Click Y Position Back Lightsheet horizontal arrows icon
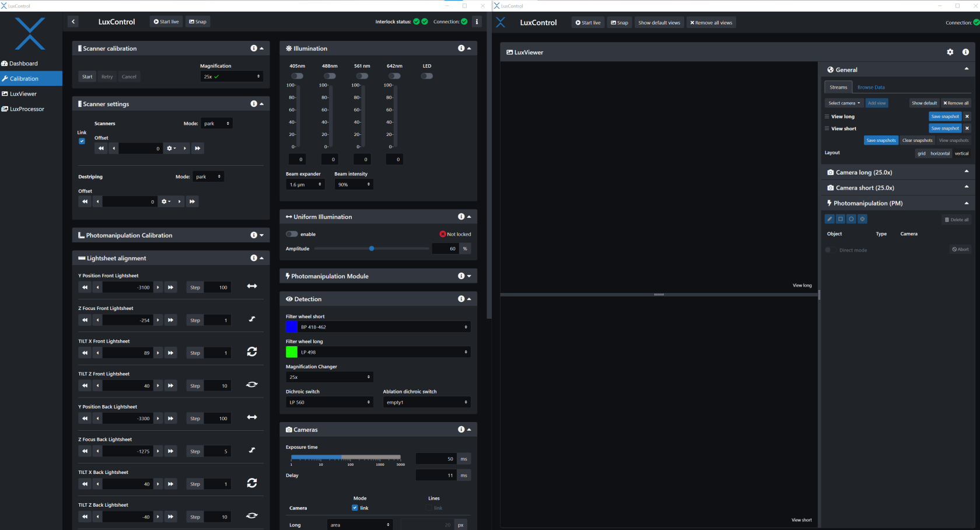 pyautogui.click(x=252, y=417)
